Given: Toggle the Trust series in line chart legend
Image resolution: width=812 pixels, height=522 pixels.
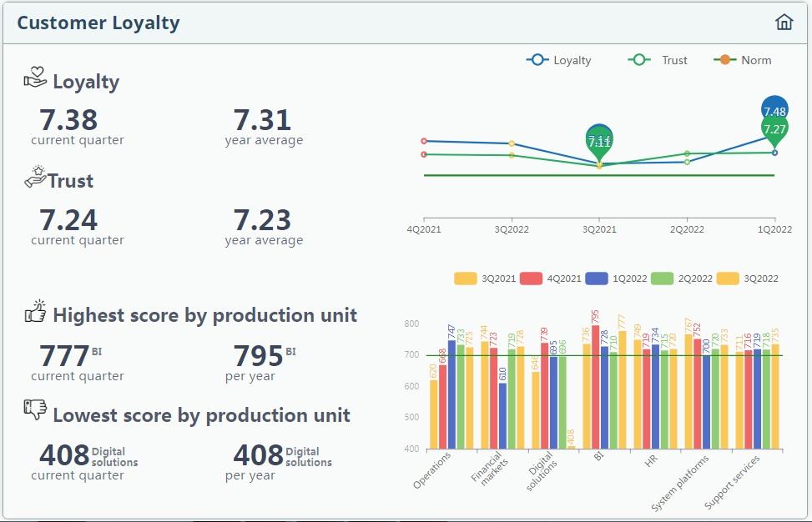Looking at the screenshot, I should (x=659, y=60).
